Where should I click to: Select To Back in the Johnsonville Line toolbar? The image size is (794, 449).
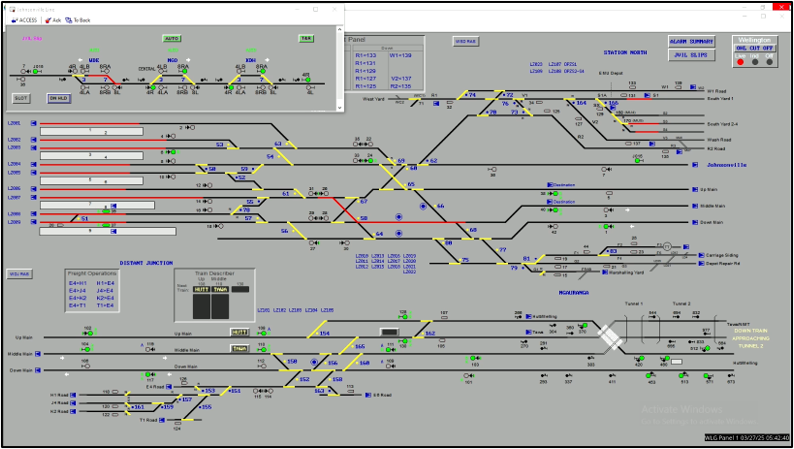[x=78, y=20]
